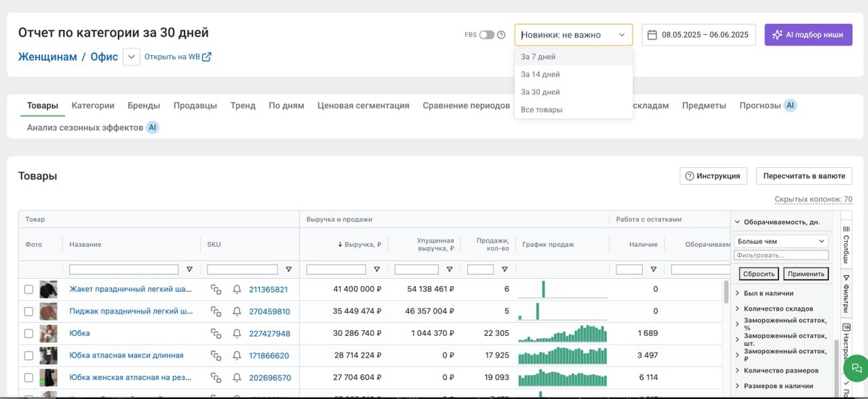868x399 pixels.
Task: Click bell icon for SKU 211365821
Action: [x=237, y=290]
